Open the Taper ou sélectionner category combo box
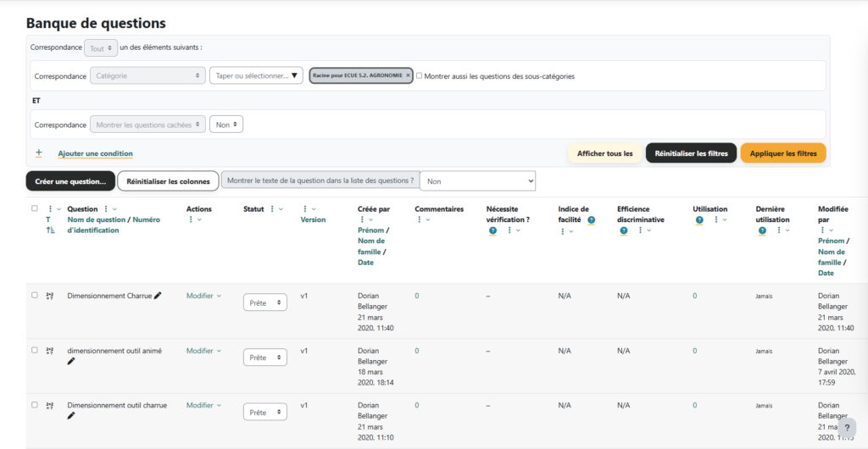 coord(256,75)
